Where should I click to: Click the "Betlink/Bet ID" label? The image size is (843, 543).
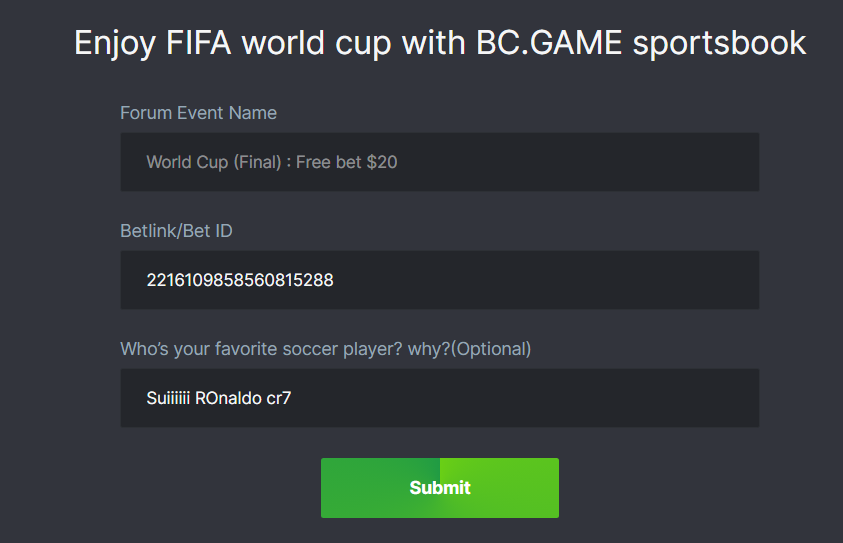tap(176, 231)
